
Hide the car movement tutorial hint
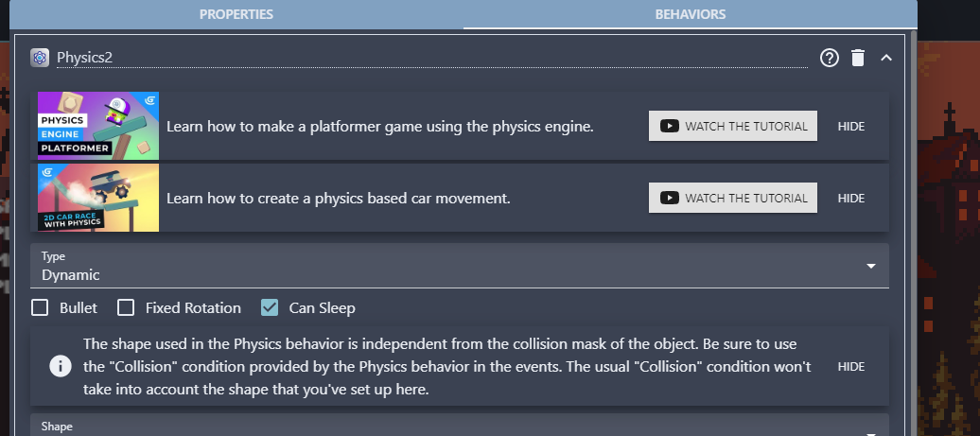[851, 198]
